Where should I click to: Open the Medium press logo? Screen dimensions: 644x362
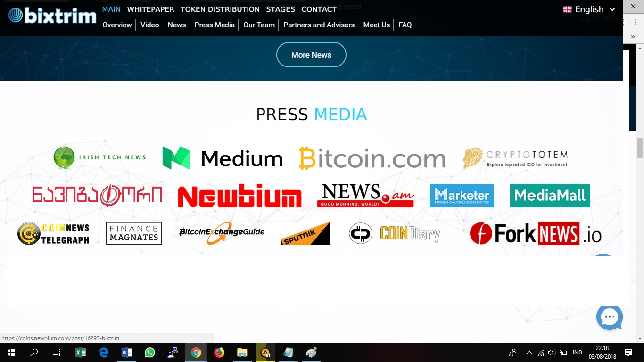point(223,158)
